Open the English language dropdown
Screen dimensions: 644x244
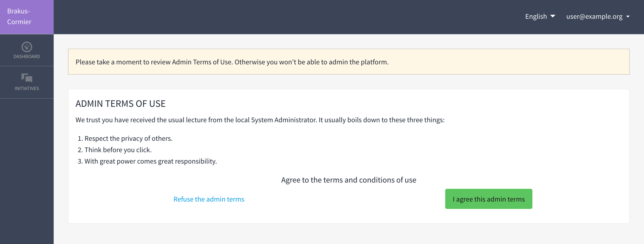[x=536, y=17]
